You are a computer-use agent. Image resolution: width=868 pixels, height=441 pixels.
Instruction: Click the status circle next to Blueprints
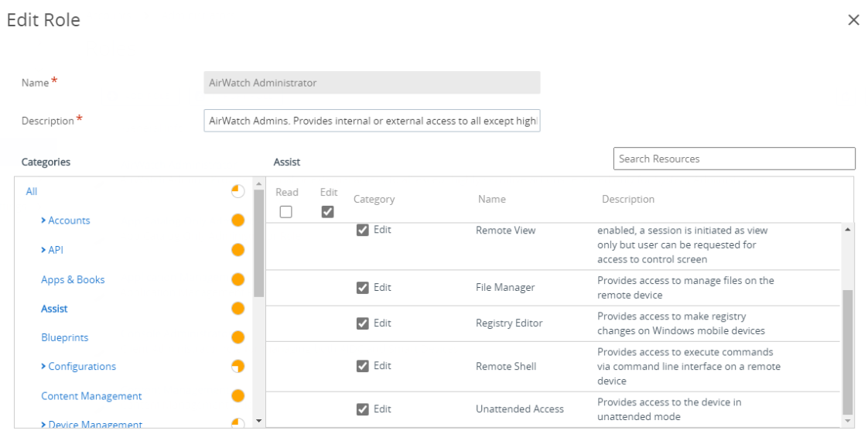(238, 337)
